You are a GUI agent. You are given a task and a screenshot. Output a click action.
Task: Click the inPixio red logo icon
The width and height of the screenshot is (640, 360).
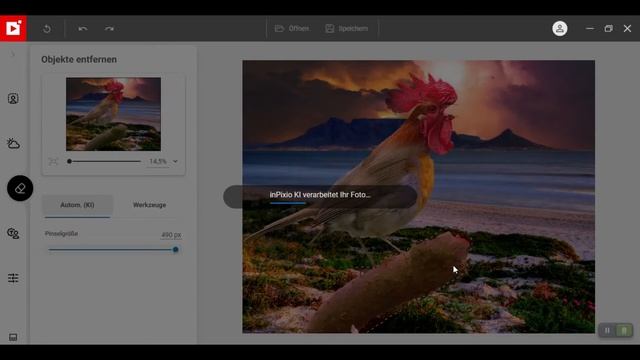(13, 28)
